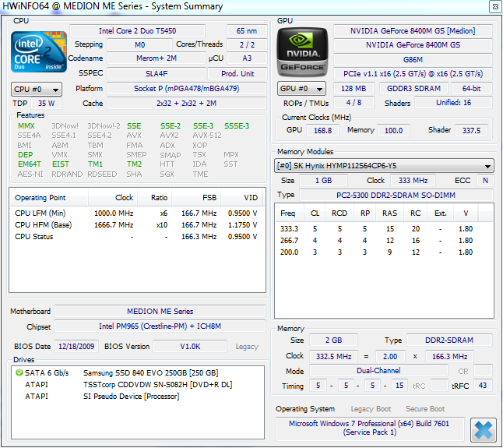The width and height of the screenshot is (503, 448).
Task: Click the PC2-5300 DDR2-SDRAM SO-DIMM type field
Action: [396, 195]
